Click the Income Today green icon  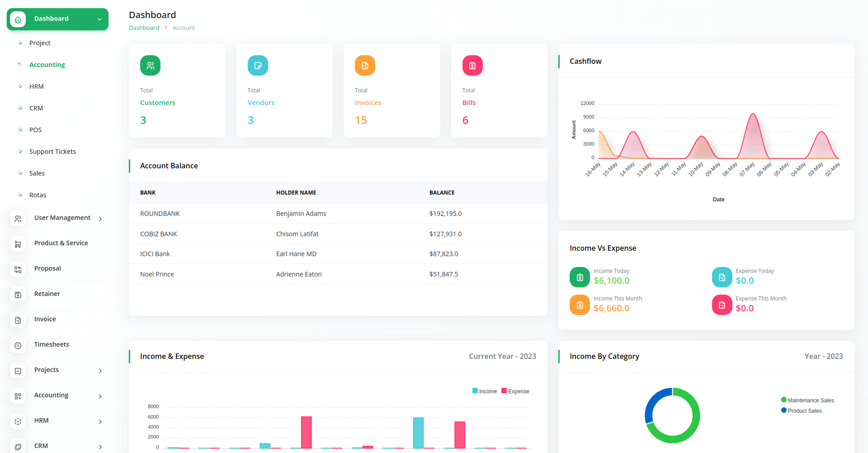click(580, 277)
